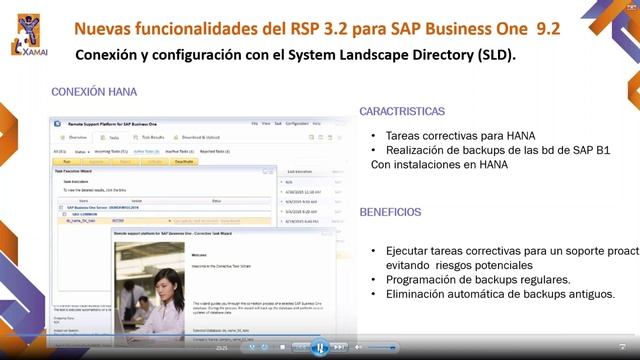The height and width of the screenshot is (360, 640).
Task: Pause the video with the round play/pause button
Action: 320,347
